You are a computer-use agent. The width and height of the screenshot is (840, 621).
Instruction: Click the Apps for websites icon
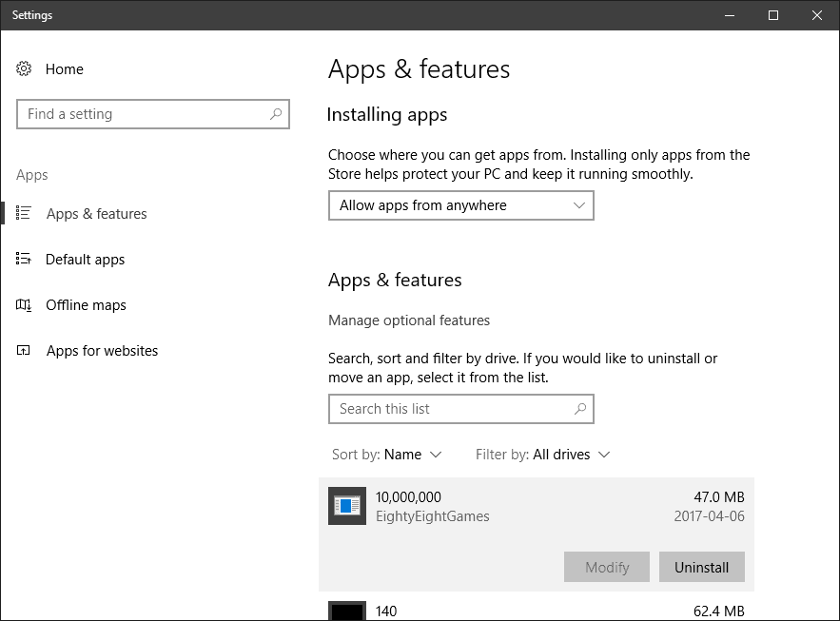[x=24, y=351]
